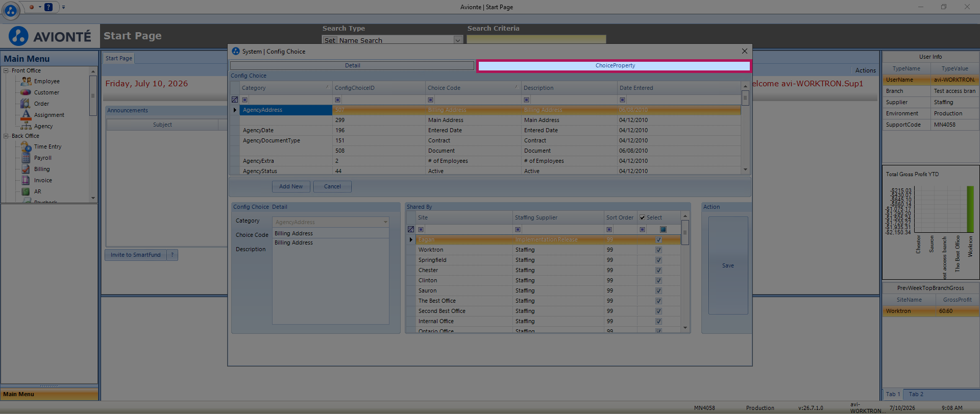Click the Main Menu bar at the bottom left
Viewport: 980px width, 414px height.
pyautogui.click(x=50, y=394)
